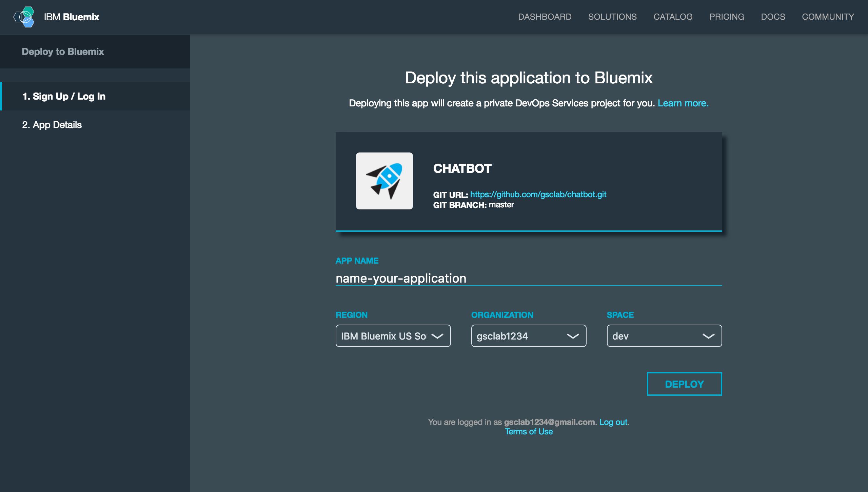Click the Chatbot rocket app icon
The height and width of the screenshot is (492, 868).
pyautogui.click(x=384, y=181)
